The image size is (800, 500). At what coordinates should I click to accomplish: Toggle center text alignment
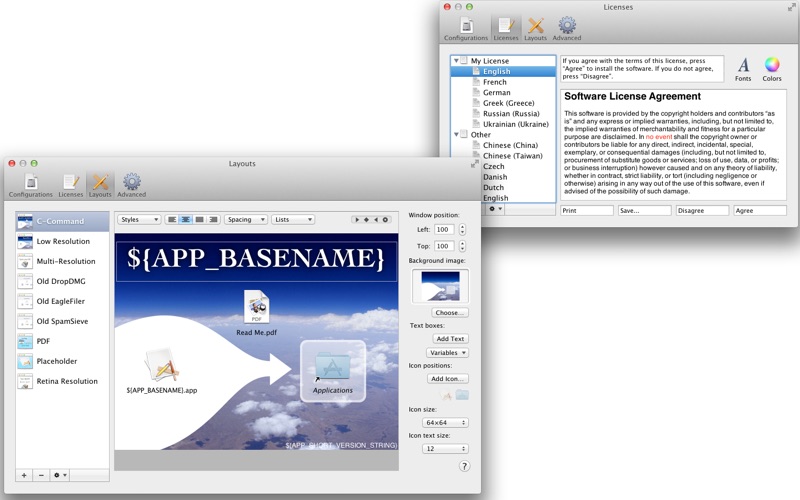[186, 219]
